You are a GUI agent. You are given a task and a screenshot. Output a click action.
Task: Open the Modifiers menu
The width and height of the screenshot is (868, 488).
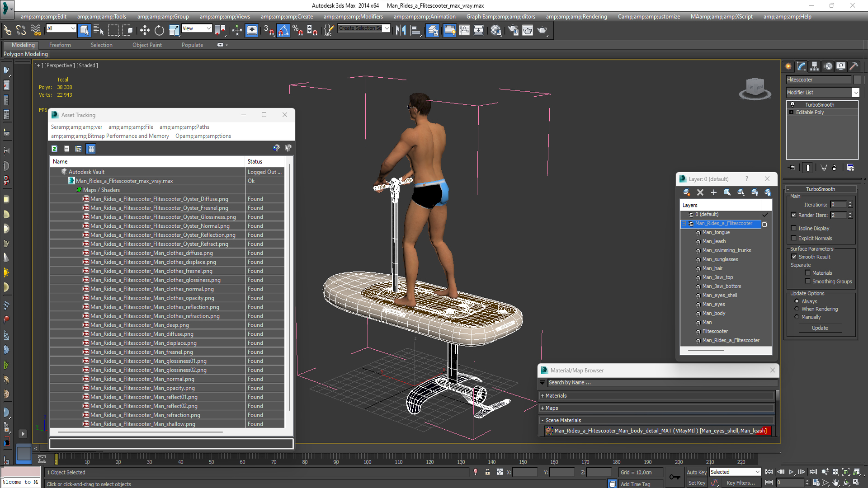(x=353, y=17)
